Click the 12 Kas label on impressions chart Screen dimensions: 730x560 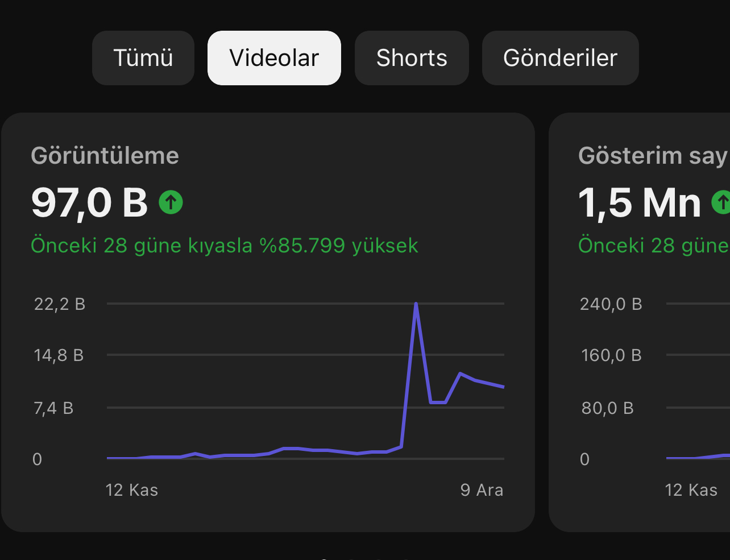691,490
